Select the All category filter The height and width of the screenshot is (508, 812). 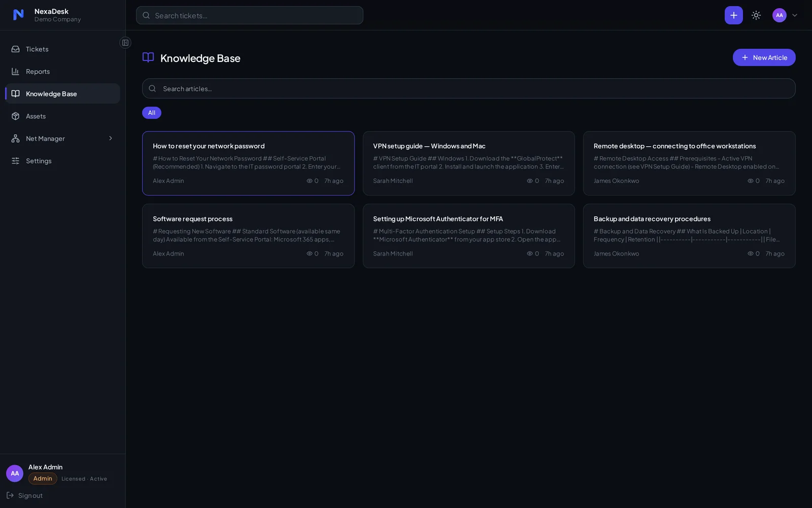pos(152,113)
